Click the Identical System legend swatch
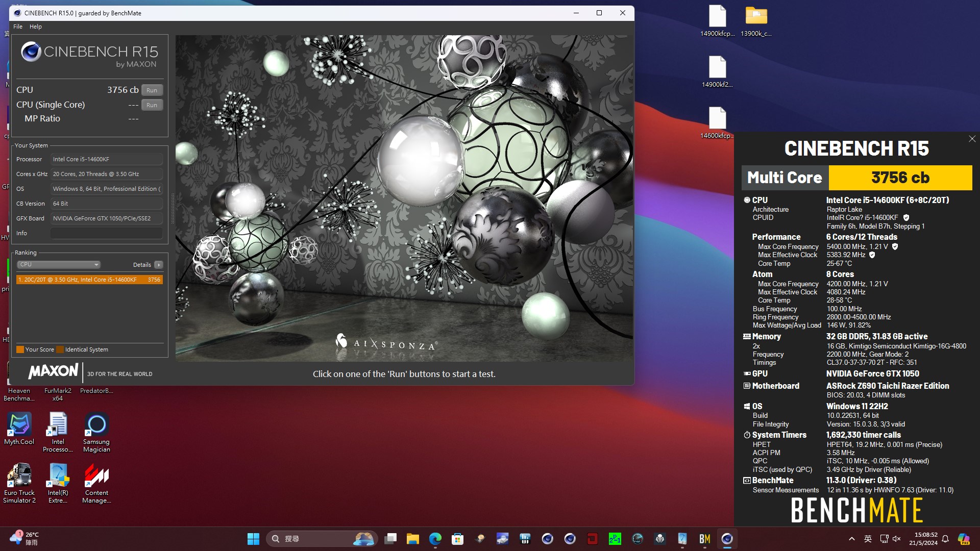The image size is (980, 551). coord(60,349)
